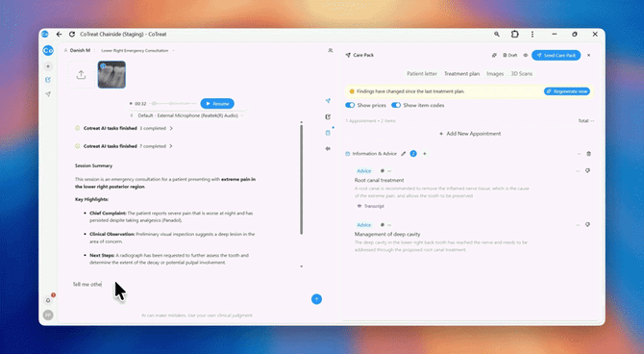Switch to the Patient letter tab
The width and height of the screenshot is (644, 354).
click(422, 74)
